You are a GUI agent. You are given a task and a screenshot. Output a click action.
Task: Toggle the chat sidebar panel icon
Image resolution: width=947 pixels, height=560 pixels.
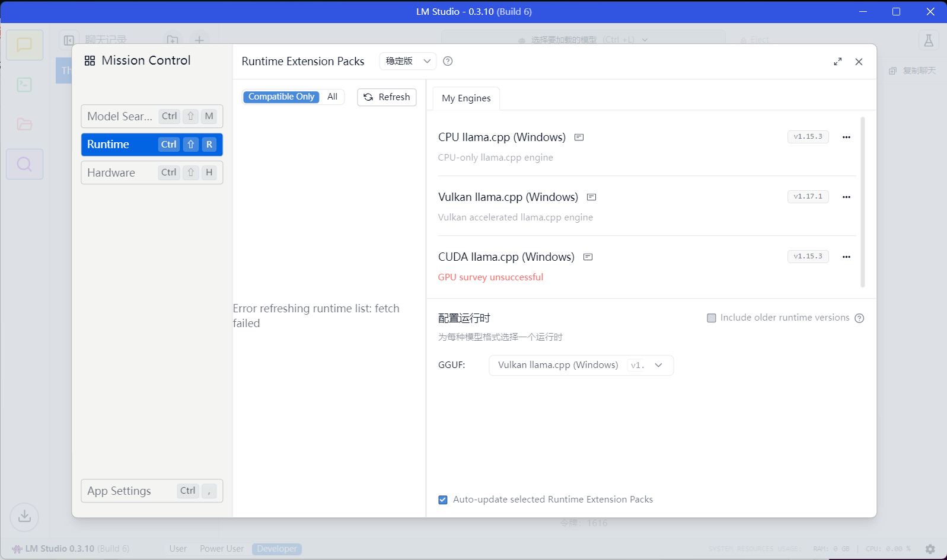point(69,40)
